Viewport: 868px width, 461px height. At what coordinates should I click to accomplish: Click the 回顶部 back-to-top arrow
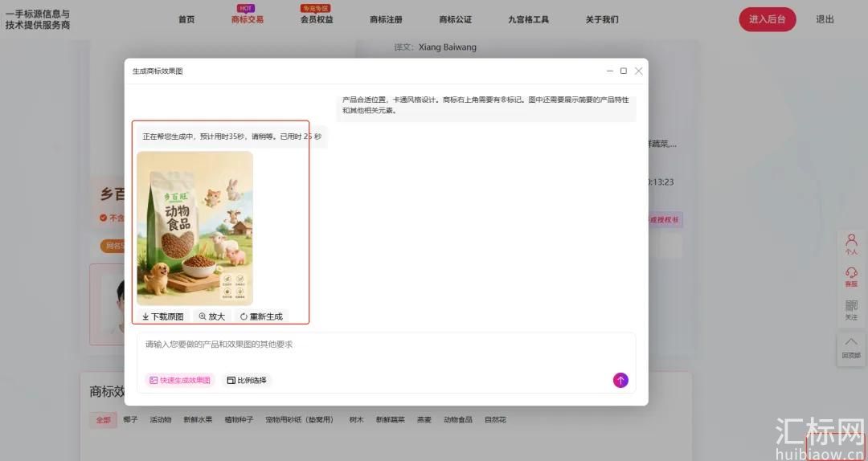[851, 348]
